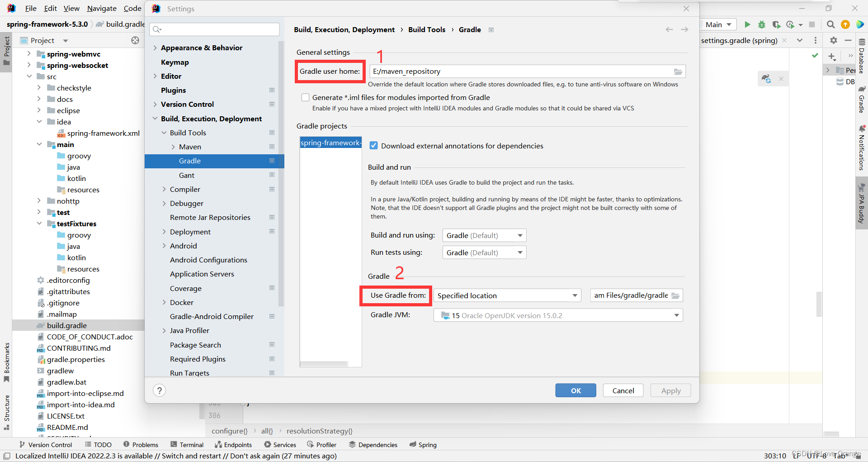Navigate forward in Settings history

[685, 29]
